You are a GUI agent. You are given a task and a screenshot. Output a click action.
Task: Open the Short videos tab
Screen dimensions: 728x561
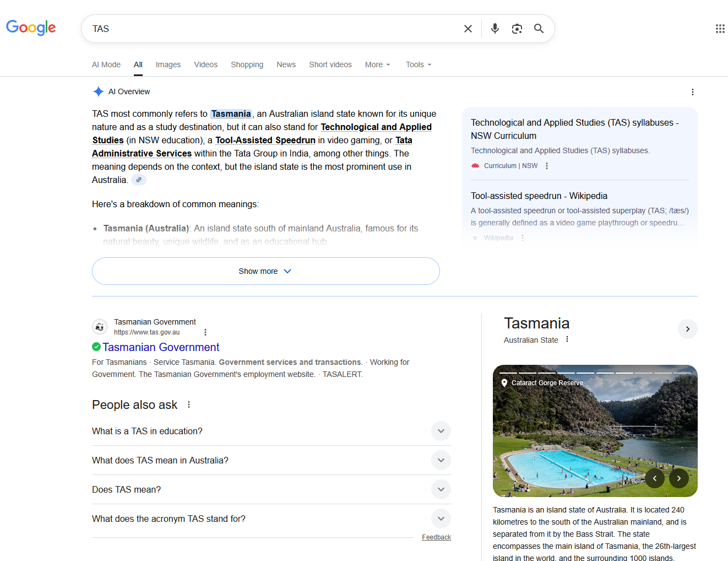coord(330,64)
